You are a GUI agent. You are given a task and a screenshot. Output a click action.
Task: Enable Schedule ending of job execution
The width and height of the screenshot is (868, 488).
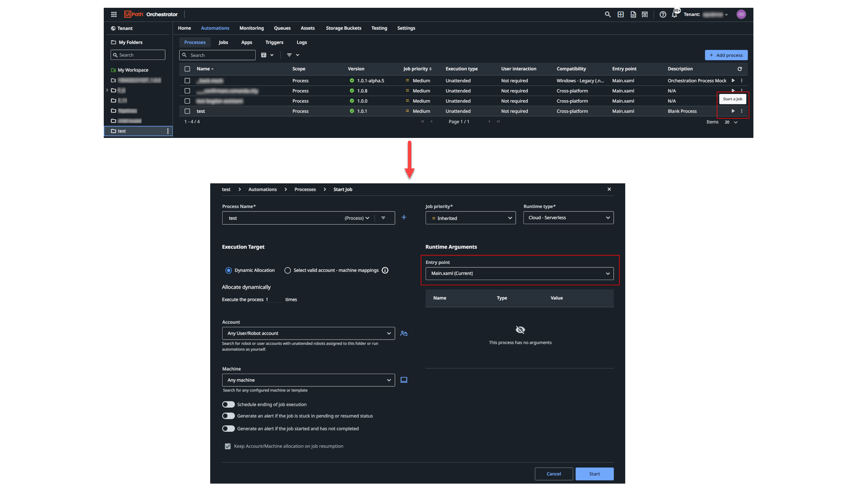(228, 404)
